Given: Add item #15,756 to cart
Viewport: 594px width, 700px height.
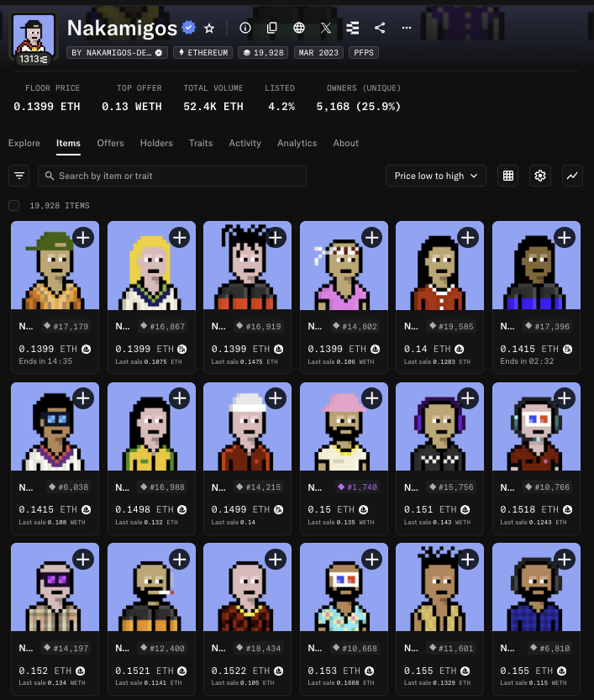Looking at the screenshot, I should (468, 398).
